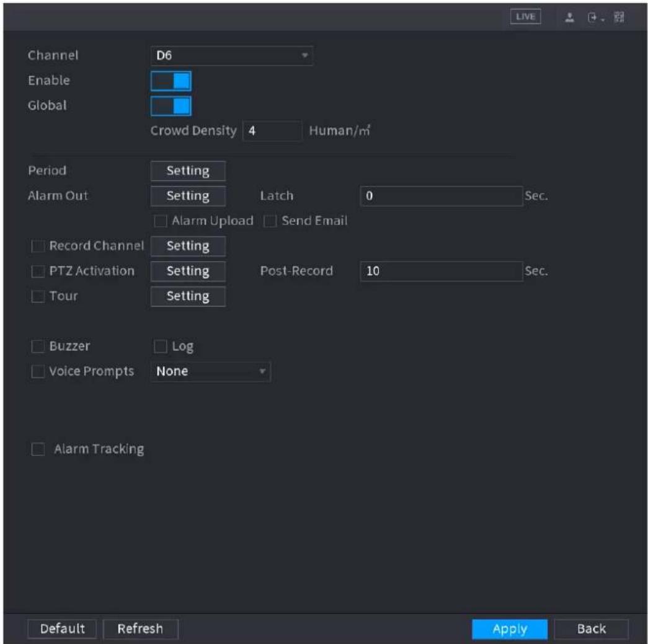Toggle the Global switch

[x=171, y=106]
